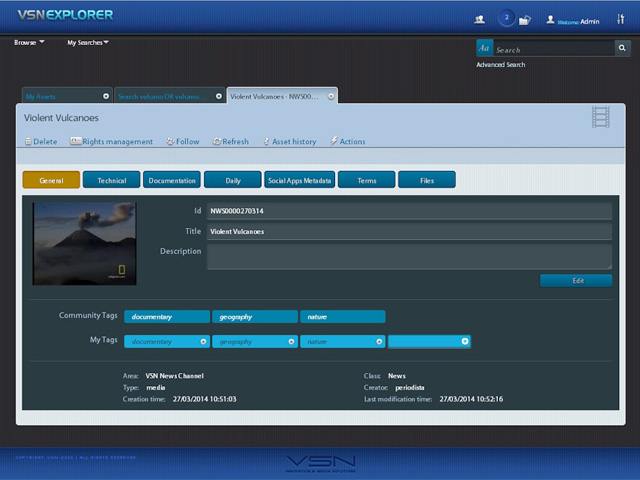Open the volcano video thumbnail

(x=84, y=243)
